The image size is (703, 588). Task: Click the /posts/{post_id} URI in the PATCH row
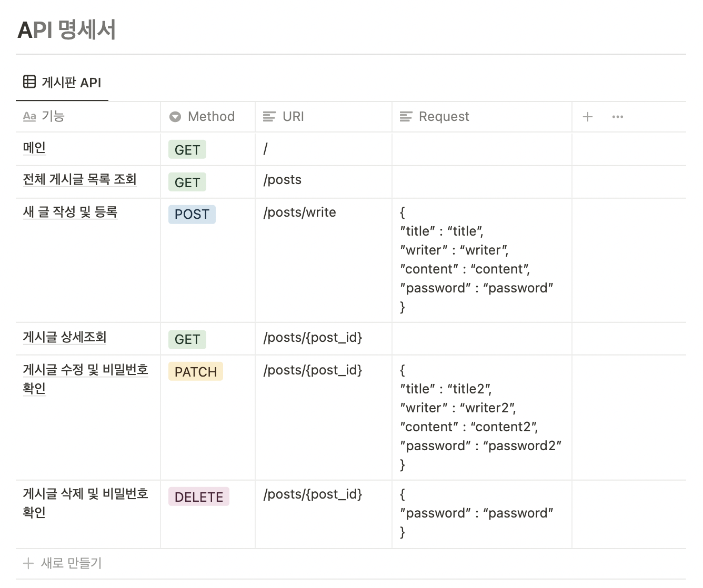coord(313,370)
